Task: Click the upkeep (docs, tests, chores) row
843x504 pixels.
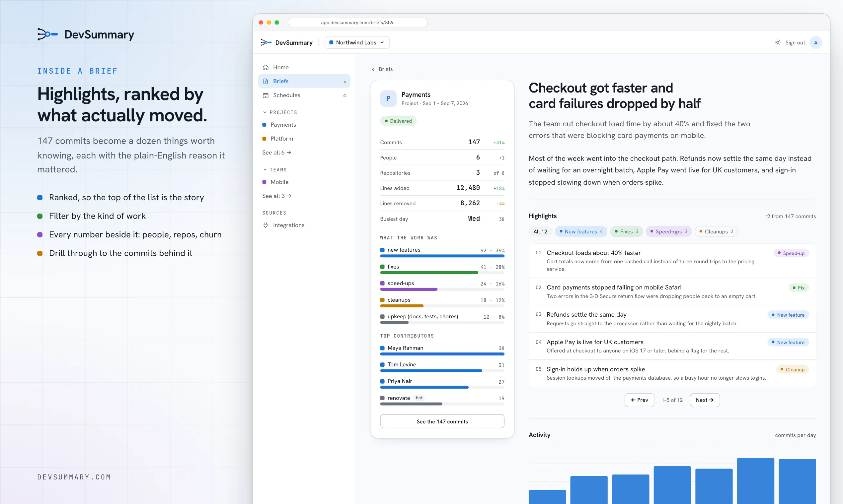Action: pos(442,319)
